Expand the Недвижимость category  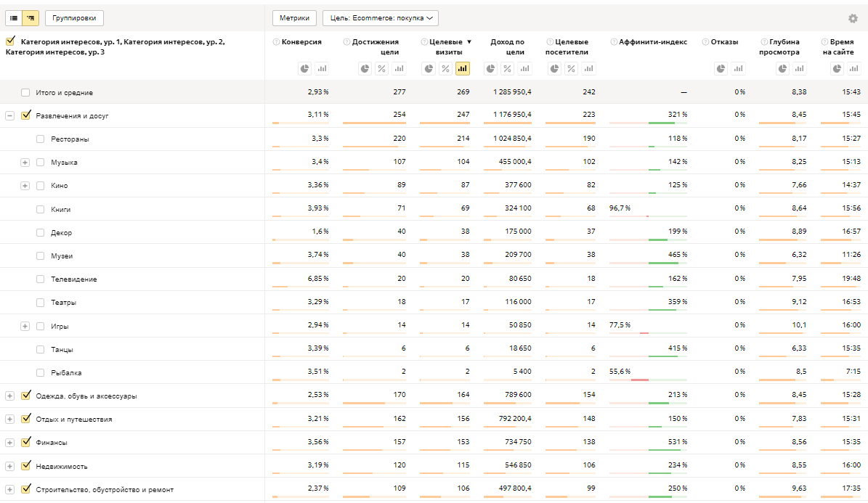tap(10, 466)
